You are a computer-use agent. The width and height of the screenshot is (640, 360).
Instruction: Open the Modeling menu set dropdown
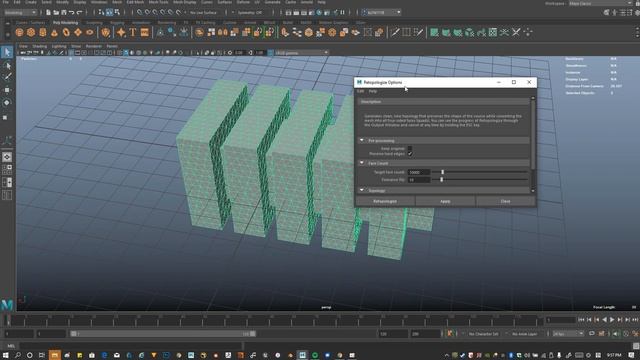(x=20, y=13)
